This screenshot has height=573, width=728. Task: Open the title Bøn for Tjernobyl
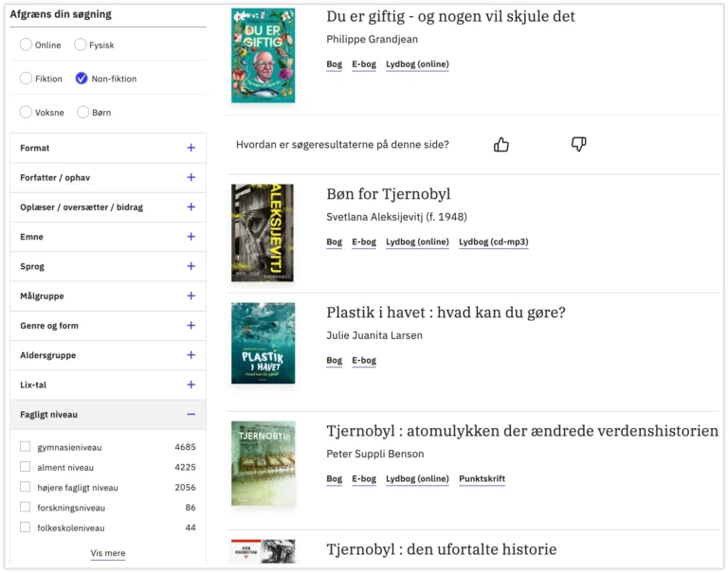tap(388, 194)
